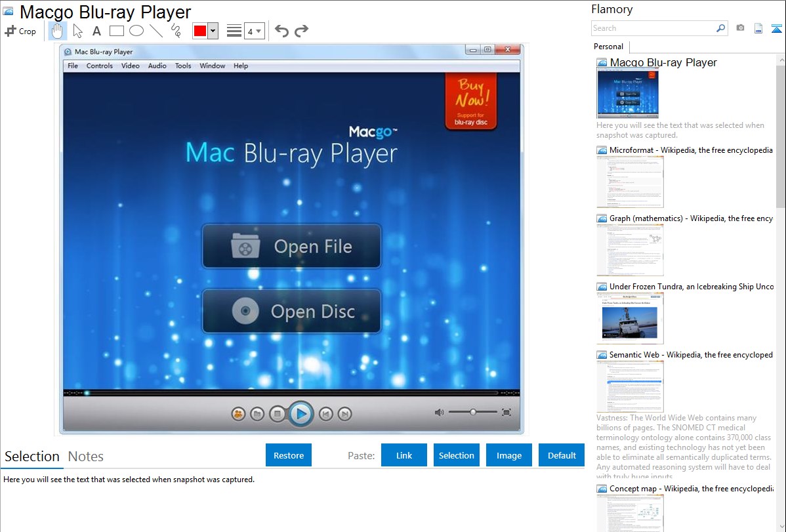Image resolution: width=786 pixels, height=532 pixels.
Task: Open the Help menu in the player
Action: coord(241,66)
